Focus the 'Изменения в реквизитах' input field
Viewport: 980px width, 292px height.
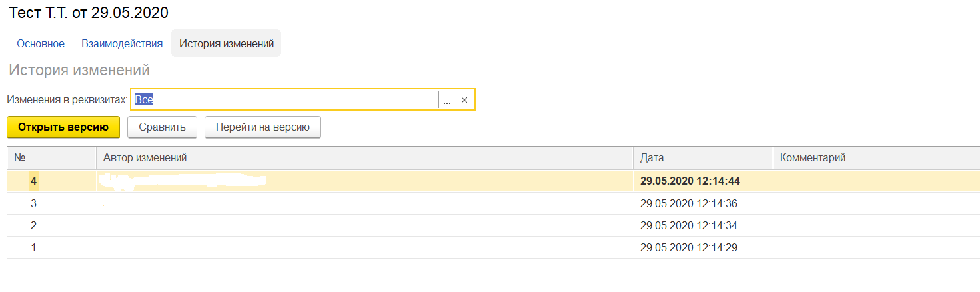click(284, 100)
